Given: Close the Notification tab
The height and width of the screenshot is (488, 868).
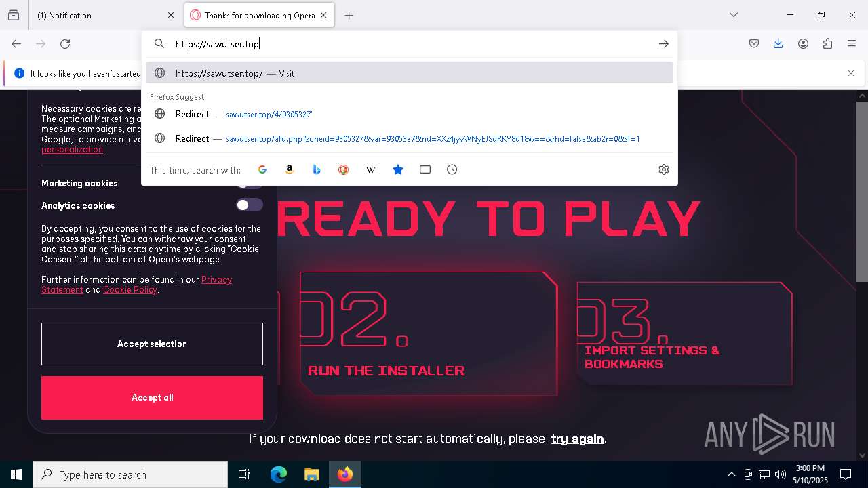Looking at the screenshot, I should click(x=170, y=15).
